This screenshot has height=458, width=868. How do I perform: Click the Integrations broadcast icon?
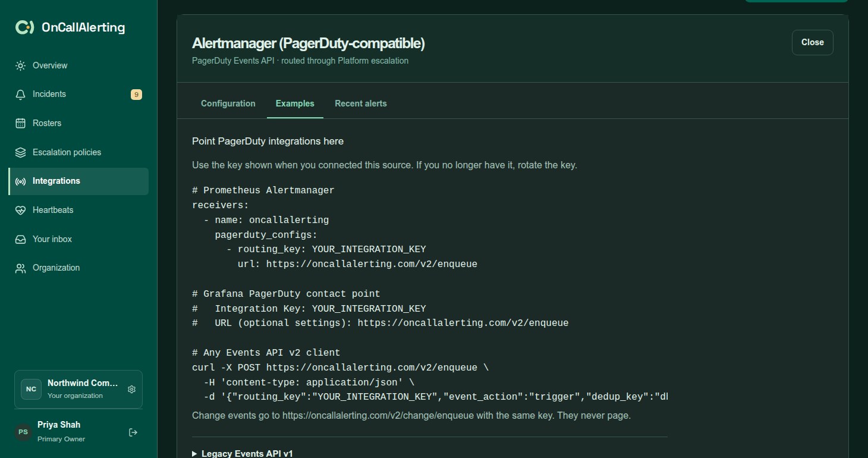coord(20,181)
